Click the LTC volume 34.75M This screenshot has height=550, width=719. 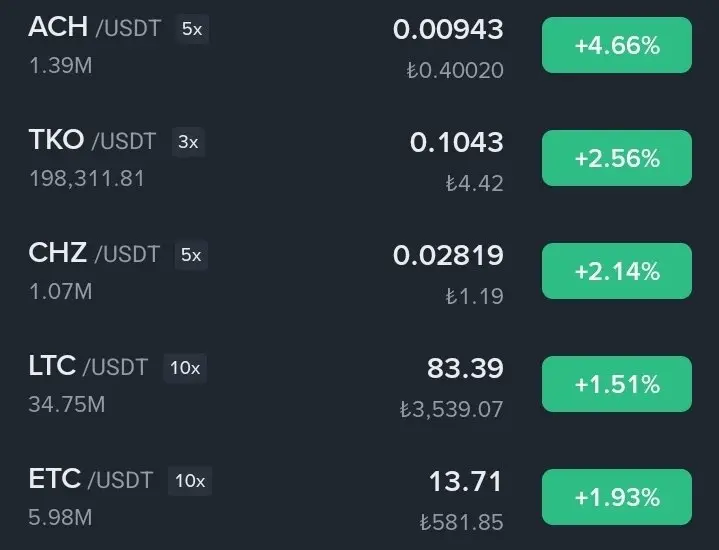tap(67, 404)
